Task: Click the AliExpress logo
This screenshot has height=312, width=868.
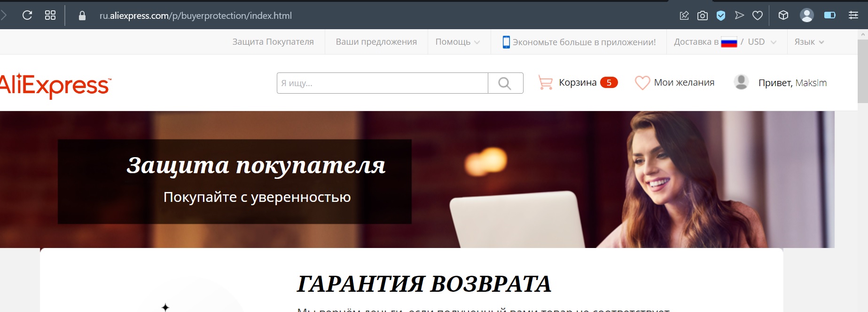Action: [55, 86]
